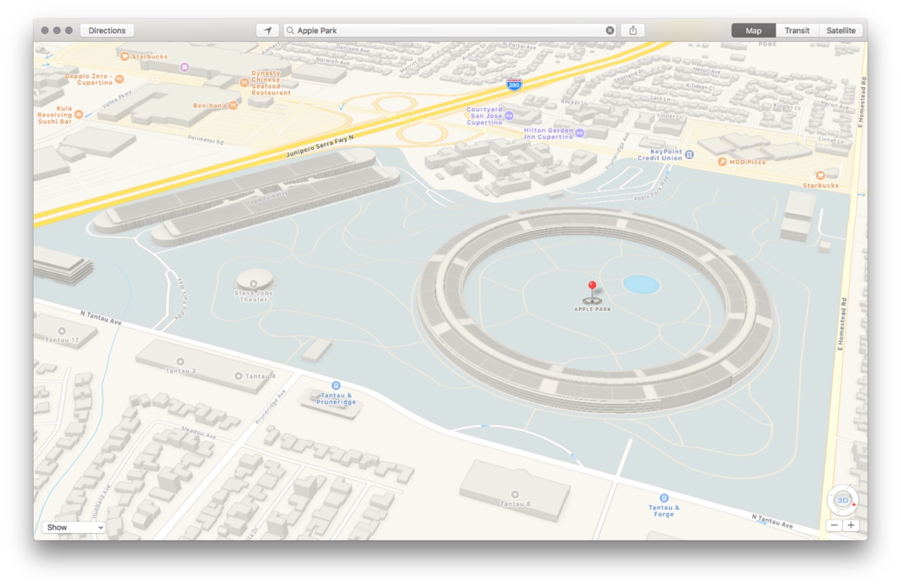
Task: Click the Kinglet Ct street label
Action: point(788,107)
